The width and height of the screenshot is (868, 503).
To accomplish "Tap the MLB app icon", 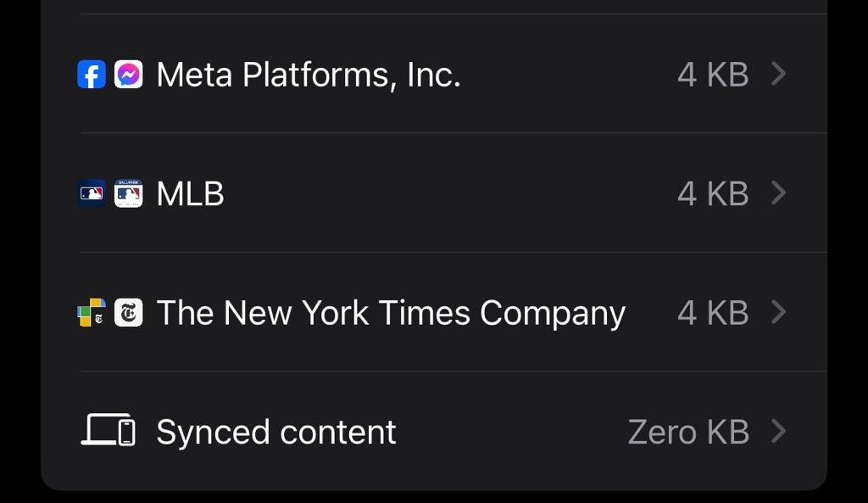I will [x=92, y=193].
